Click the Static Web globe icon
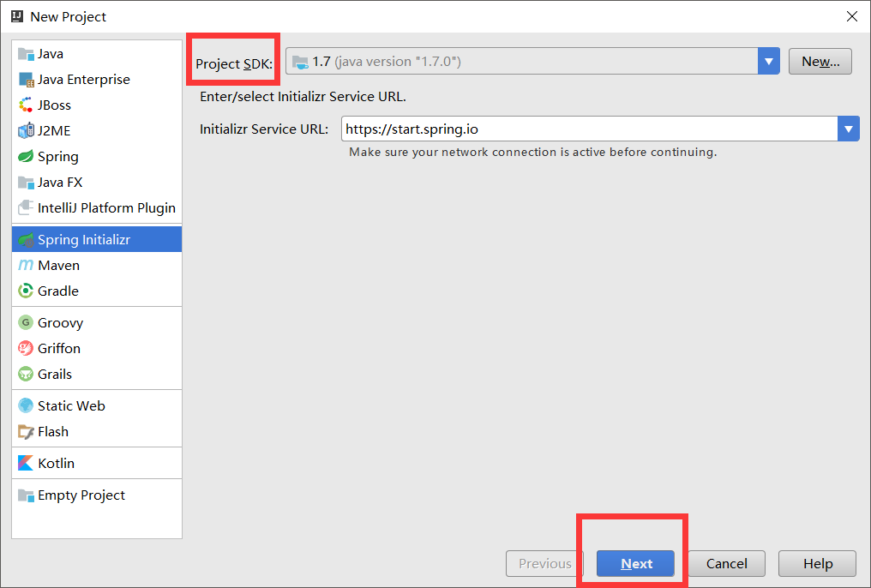The height and width of the screenshot is (588, 871). point(26,405)
